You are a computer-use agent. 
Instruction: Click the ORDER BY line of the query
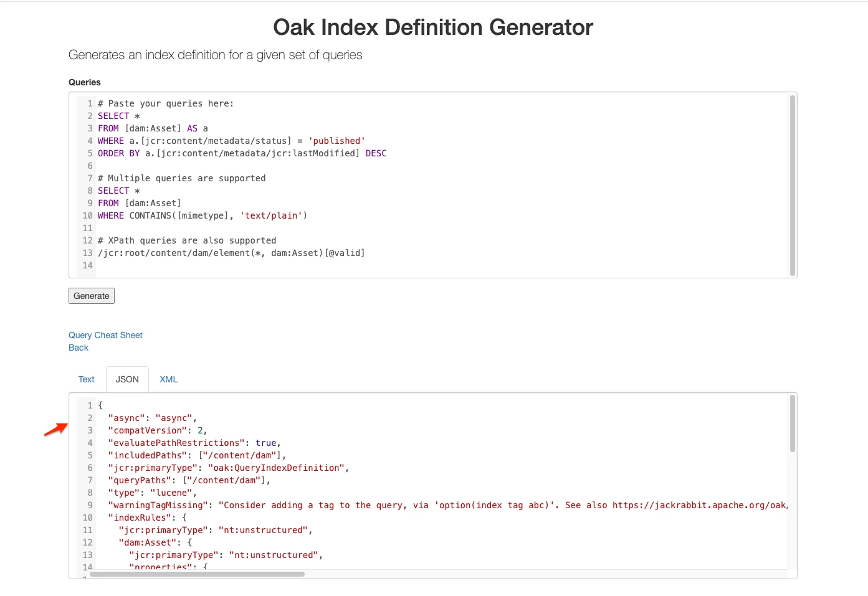242,153
